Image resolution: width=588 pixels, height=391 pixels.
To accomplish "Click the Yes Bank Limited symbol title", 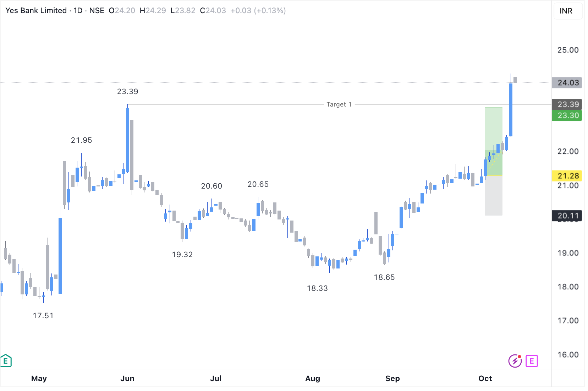I will click(36, 11).
